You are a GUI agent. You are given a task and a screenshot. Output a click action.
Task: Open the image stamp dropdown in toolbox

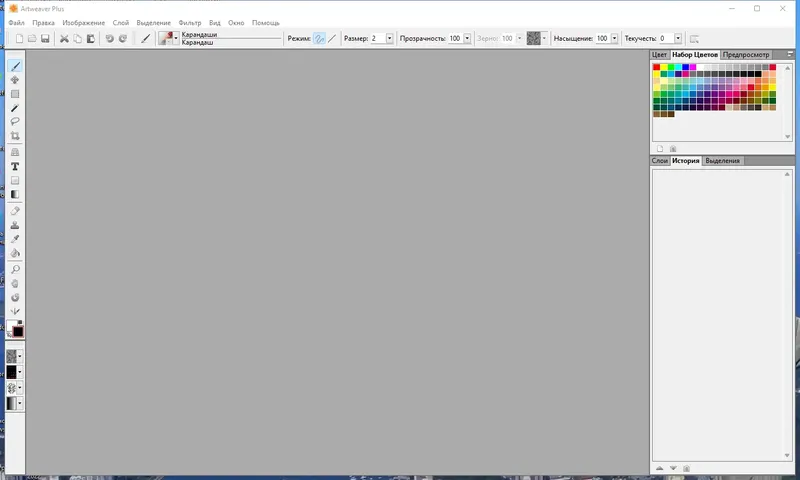pos(19,388)
